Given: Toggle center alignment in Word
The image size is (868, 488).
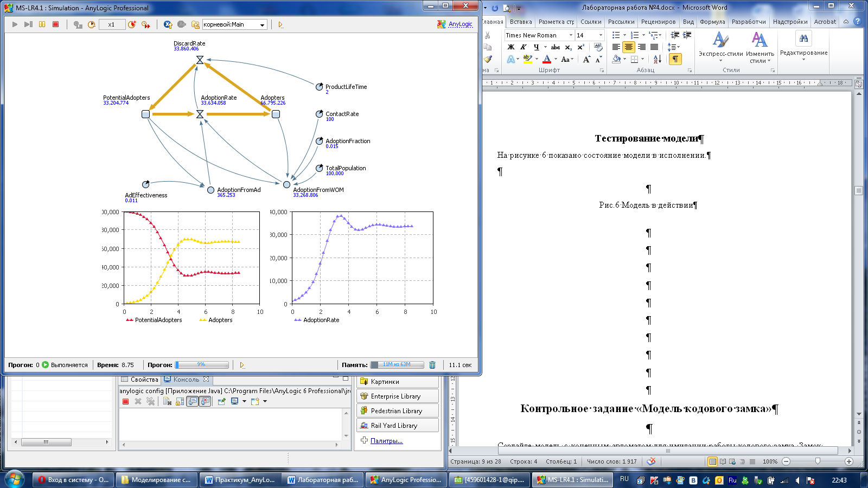Looking at the screenshot, I should point(628,47).
